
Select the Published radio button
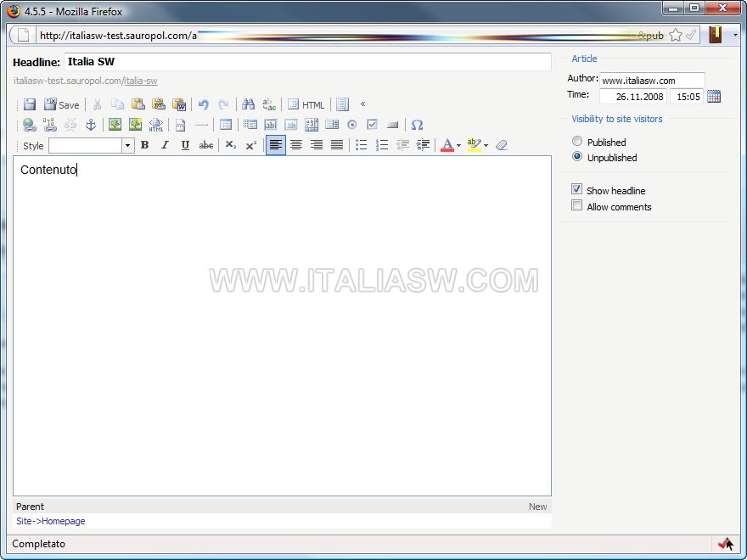tap(577, 142)
